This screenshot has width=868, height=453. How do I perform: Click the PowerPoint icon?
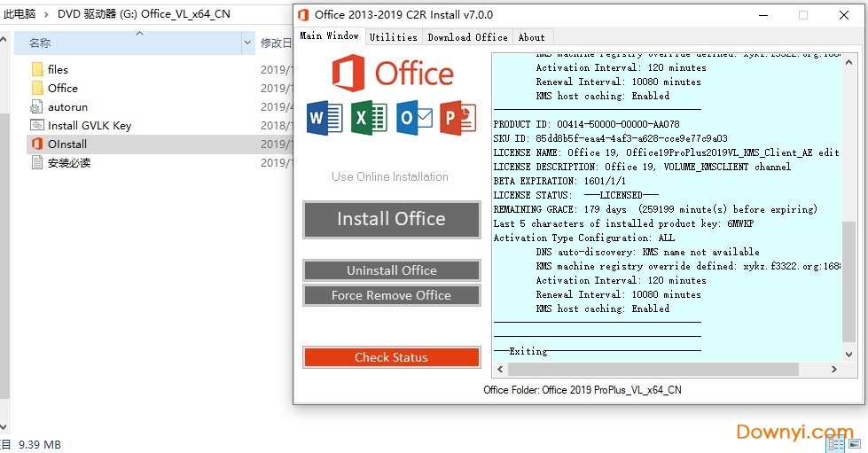(457, 119)
